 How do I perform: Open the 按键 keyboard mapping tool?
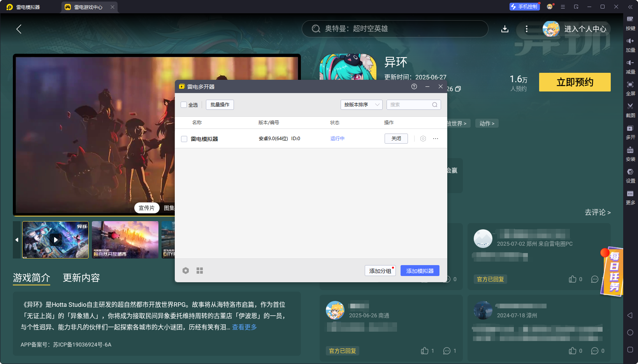(630, 19)
